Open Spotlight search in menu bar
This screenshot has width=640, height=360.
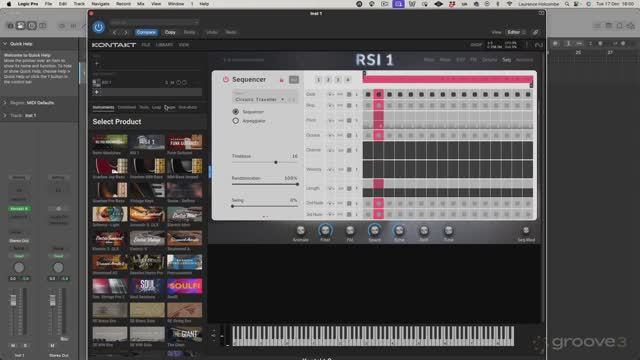tap(567, 4)
